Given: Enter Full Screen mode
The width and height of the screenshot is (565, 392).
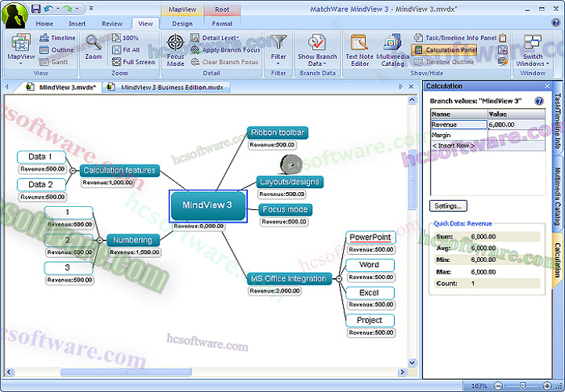Looking at the screenshot, I should tap(133, 62).
